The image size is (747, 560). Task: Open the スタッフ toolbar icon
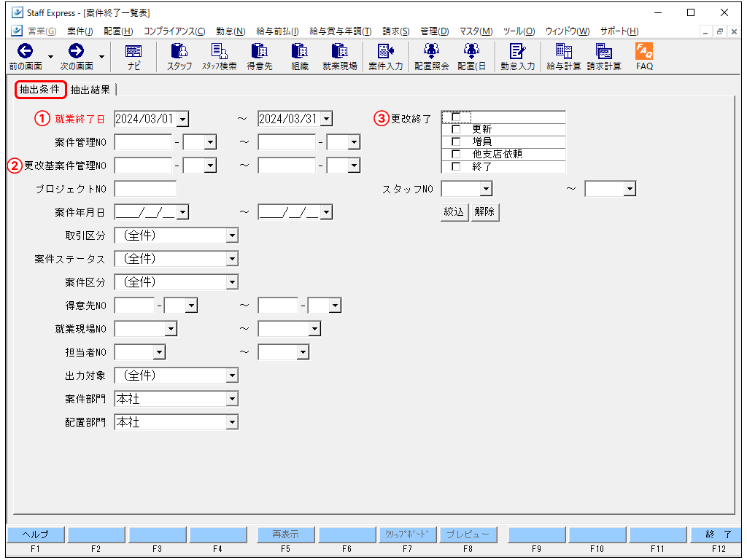(x=179, y=50)
